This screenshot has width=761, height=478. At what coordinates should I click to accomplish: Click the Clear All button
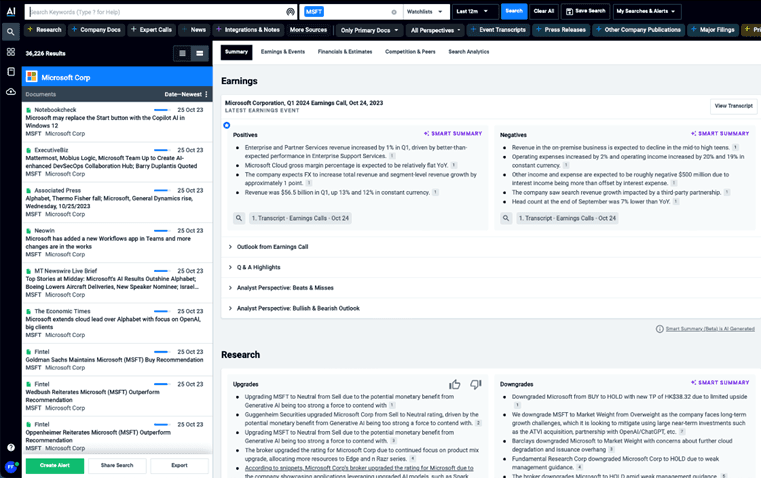pyautogui.click(x=544, y=11)
